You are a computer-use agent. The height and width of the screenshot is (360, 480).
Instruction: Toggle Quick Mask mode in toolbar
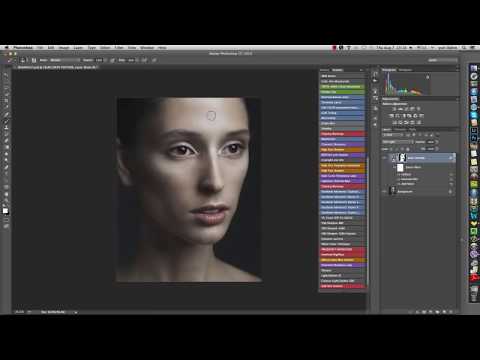tap(6, 219)
